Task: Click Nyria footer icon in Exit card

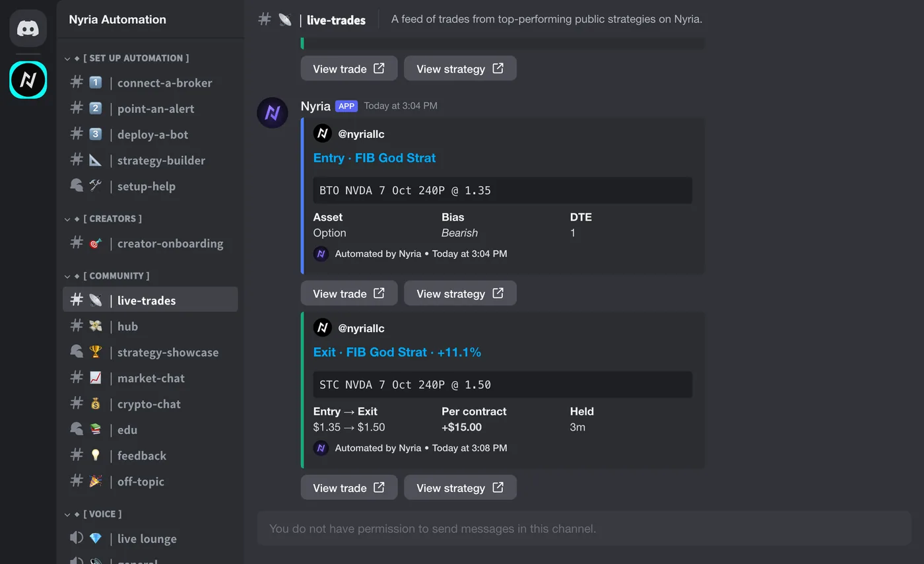Action: pyautogui.click(x=321, y=448)
